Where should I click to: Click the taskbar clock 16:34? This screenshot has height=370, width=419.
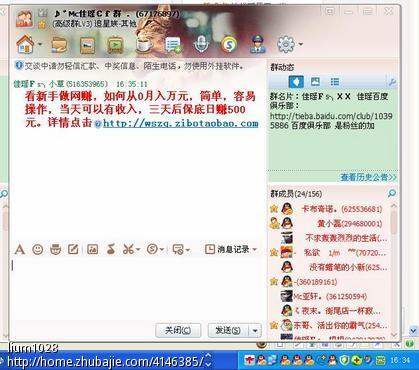pos(399,360)
